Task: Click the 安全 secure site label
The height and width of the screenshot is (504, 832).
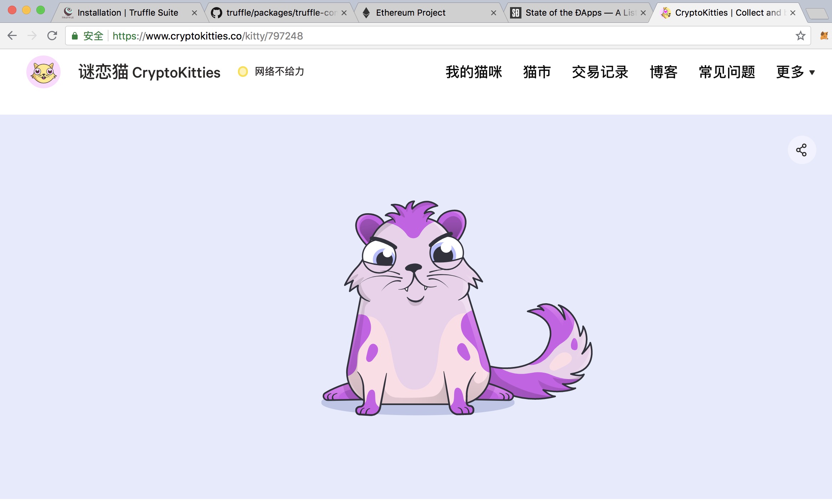Action: (x=93, y=36)
